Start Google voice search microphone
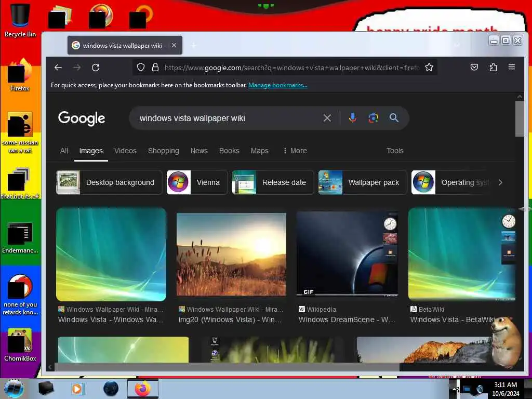 [353, 118]
